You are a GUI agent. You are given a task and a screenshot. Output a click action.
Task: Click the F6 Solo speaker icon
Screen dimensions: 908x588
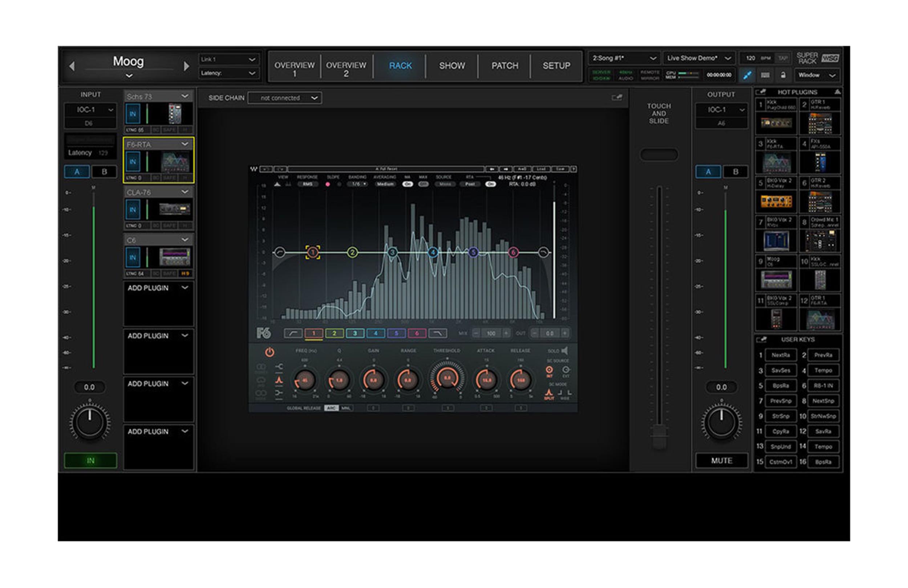tap(565, 350)
